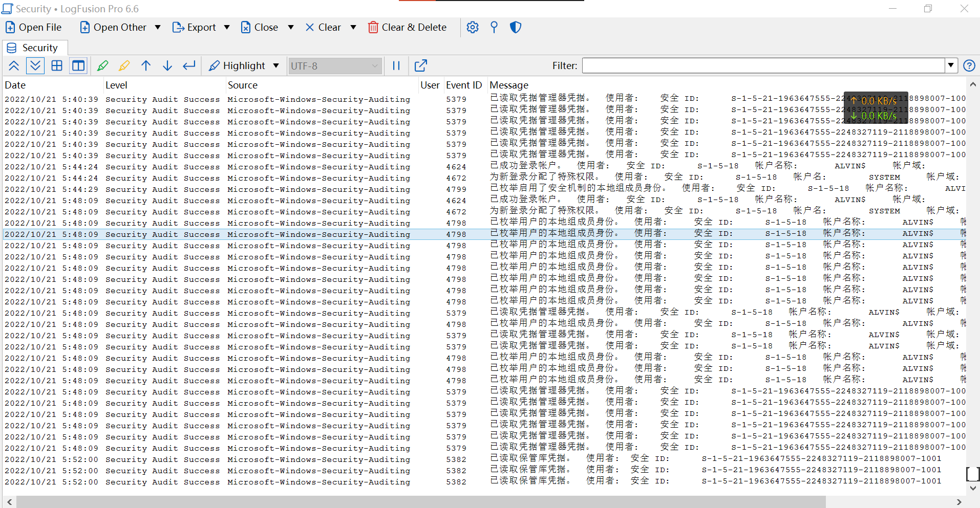Toggle auto-scroll double-down chevron icon
This screenshot has height=508, width=980.
pyautogui.click(x=35, y=65)
